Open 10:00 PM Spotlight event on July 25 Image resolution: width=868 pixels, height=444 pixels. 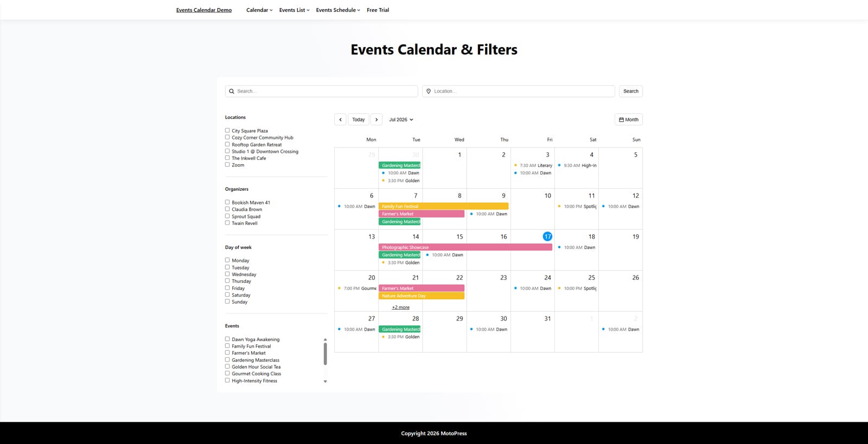click(x=577, y=288)
